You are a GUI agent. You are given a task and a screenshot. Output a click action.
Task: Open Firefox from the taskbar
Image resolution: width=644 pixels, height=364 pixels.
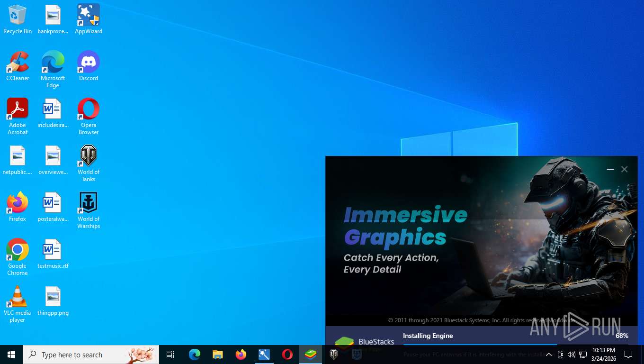(241, 355)
